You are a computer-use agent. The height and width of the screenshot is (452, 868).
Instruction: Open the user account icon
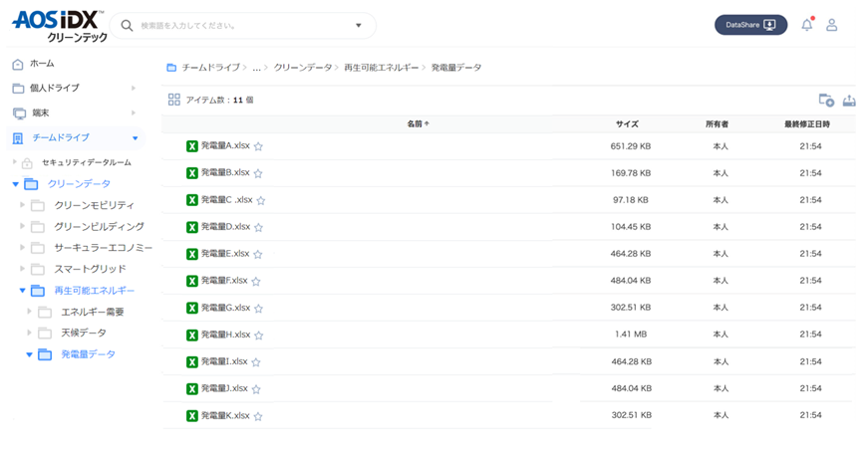(x=831, y=25)
